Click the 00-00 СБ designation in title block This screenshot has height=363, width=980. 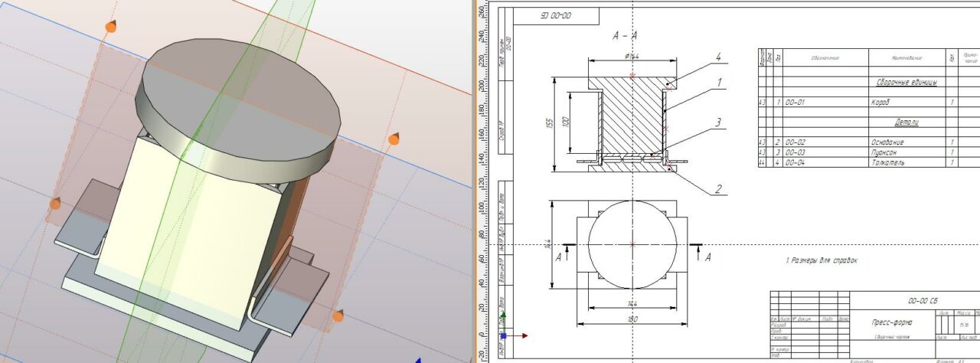point(924,301)
